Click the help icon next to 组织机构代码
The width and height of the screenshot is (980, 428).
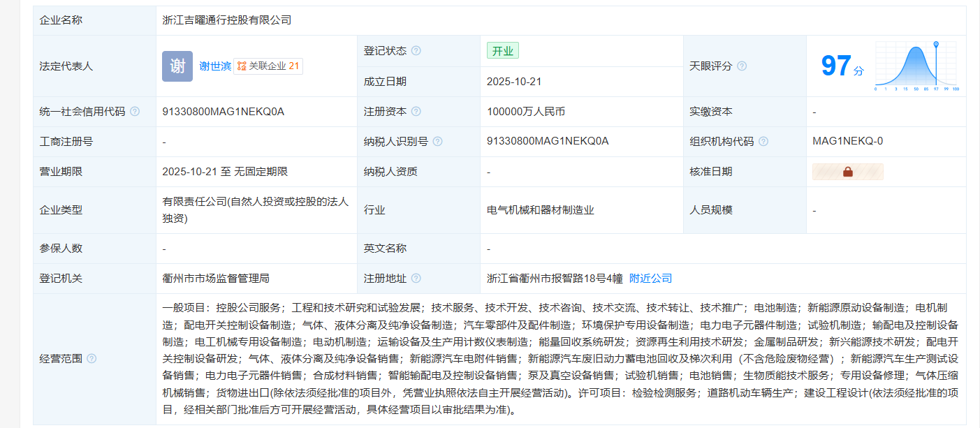763,142
